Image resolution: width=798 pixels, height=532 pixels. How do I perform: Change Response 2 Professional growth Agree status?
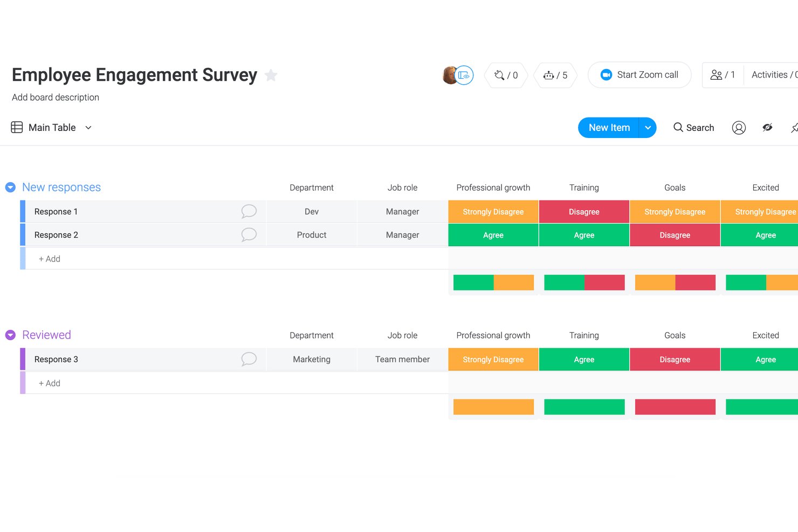493,235
